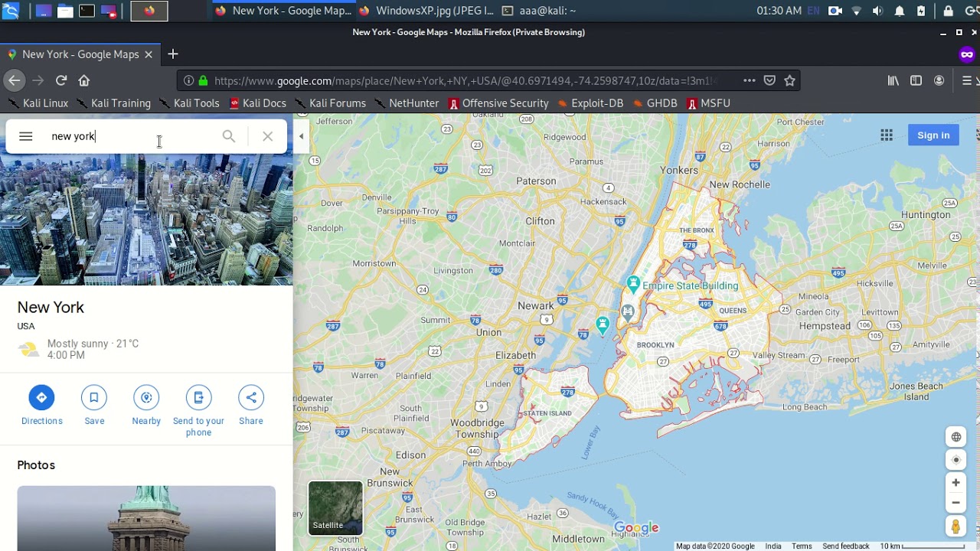980x551 pixels.
Task: Toggle globe view button
Action: [956, 437]
